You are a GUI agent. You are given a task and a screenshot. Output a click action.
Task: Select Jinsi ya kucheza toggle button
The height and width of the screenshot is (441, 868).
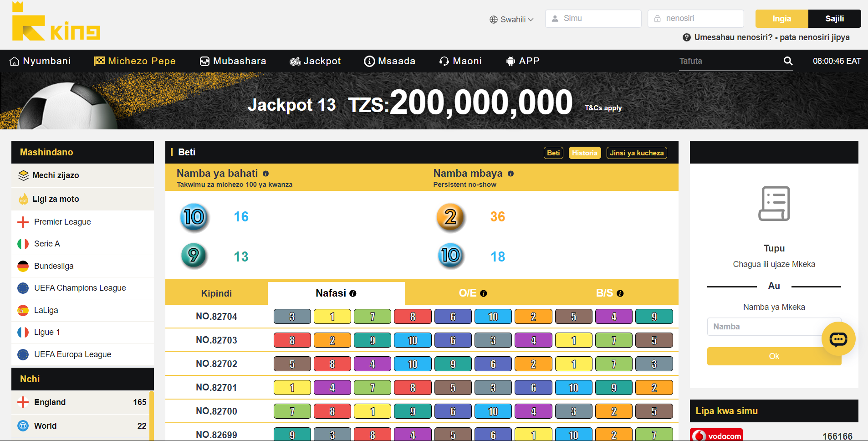(x=636, y=153)
